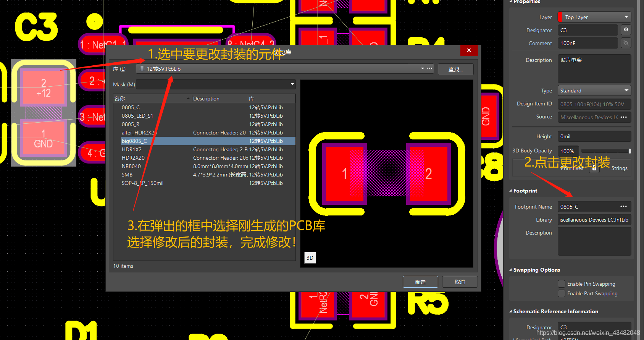Click pad 1 in footprint preview
The width and height of the screenshot is (644, 340).
coord(345,174)
